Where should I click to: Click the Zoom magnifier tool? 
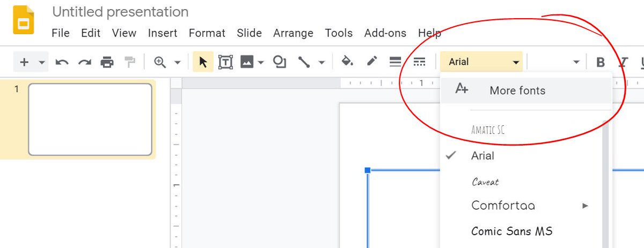[x=159, y=62]
